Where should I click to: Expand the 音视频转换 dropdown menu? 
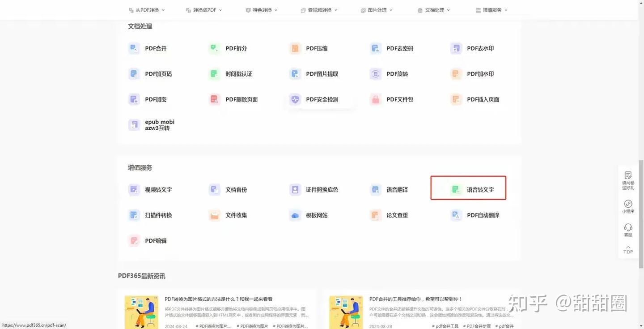click(x=319, y=10)
